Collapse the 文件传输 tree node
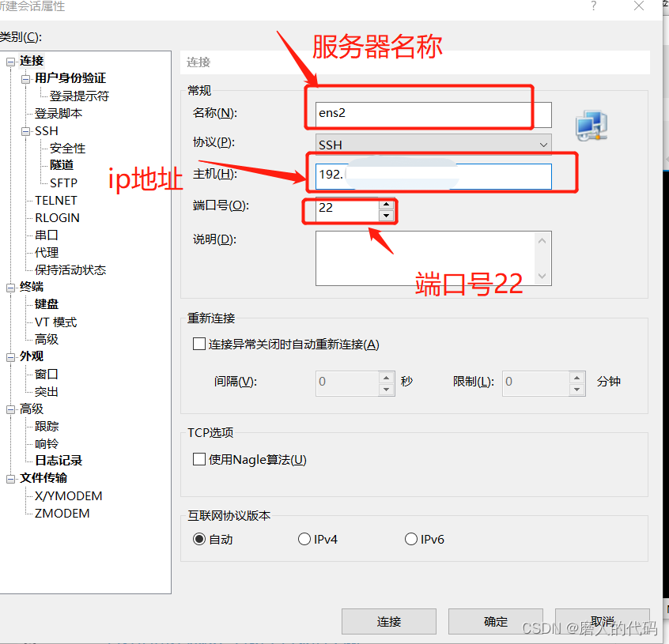Image resolution: width=669 pixels, height=644 pixels. pos(10,479)
